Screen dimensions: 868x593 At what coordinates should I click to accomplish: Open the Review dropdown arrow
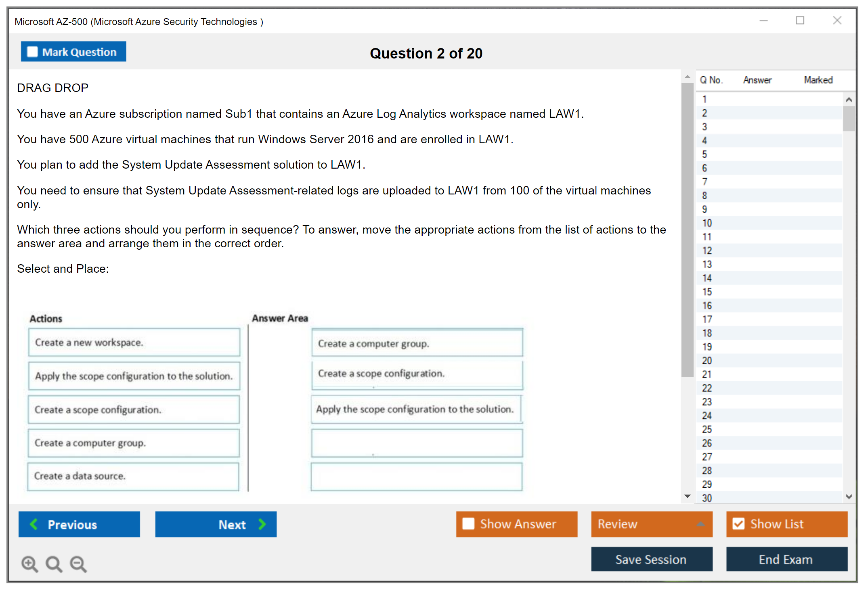click(700, 524)
